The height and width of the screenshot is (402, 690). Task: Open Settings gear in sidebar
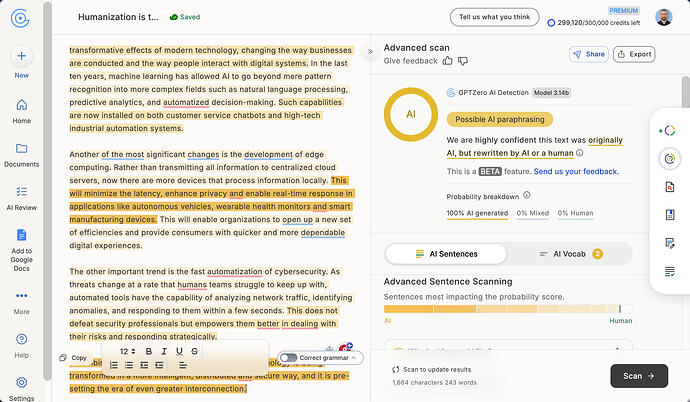[x=22, y=382]
